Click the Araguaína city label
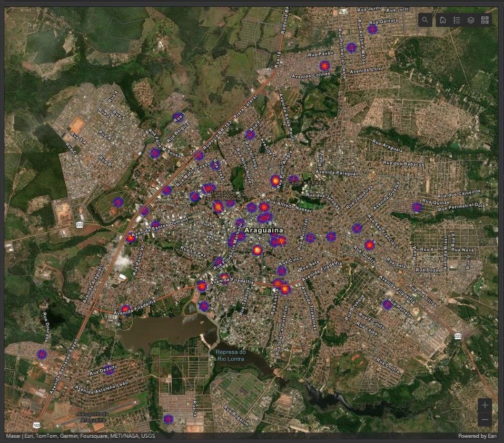 coord(263,230)
